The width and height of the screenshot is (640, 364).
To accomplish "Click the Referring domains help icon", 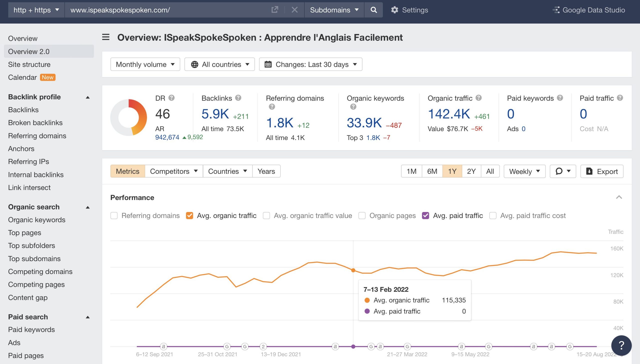I will [272, 107].
